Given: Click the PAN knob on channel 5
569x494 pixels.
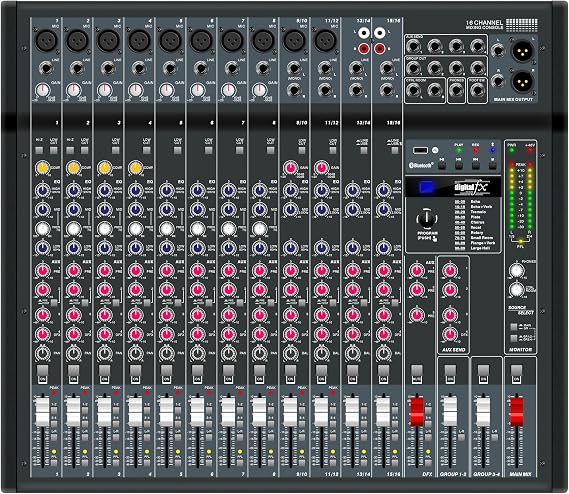Looking at the screenshot, I should tap(167, 353).
